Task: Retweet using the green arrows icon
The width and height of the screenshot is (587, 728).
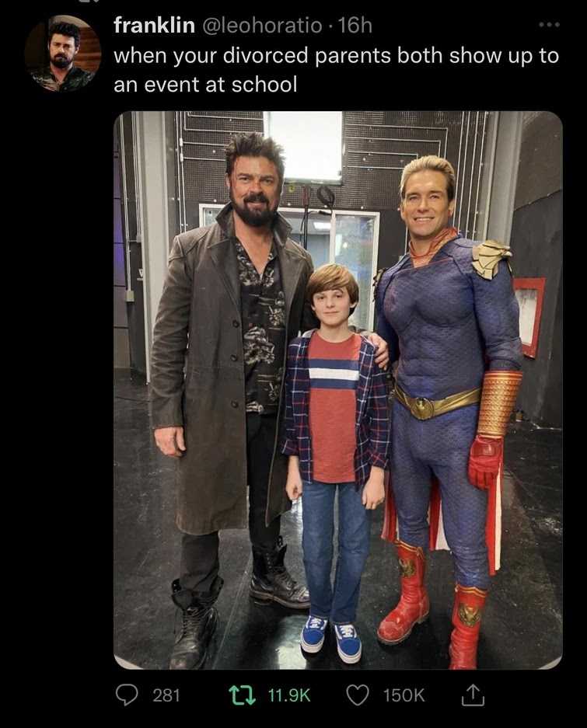Action: click(x=243, y=695)
